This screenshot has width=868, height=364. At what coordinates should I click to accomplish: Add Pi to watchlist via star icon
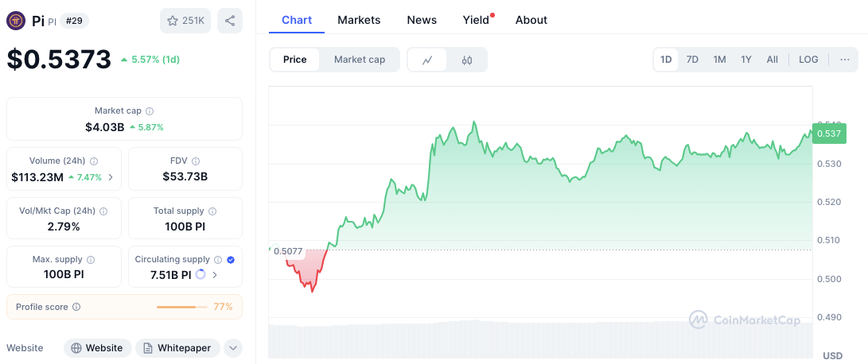185,21
